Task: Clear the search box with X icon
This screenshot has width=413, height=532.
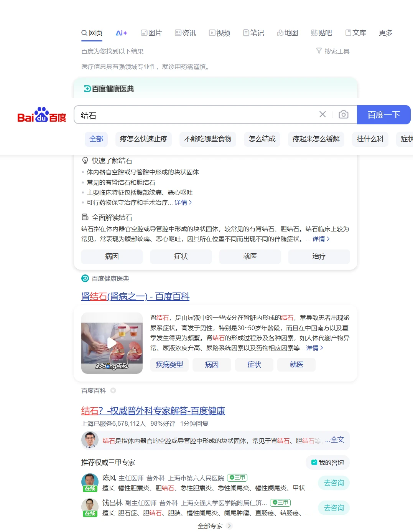Action: (323, 114)
